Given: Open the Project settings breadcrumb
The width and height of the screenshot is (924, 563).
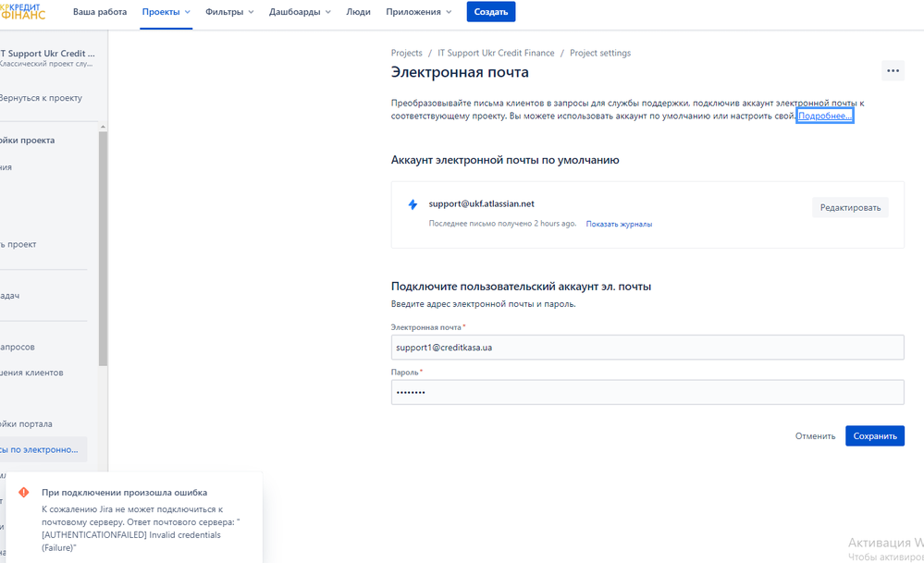Looking at the screenshot, I should [x=600, y=53].
